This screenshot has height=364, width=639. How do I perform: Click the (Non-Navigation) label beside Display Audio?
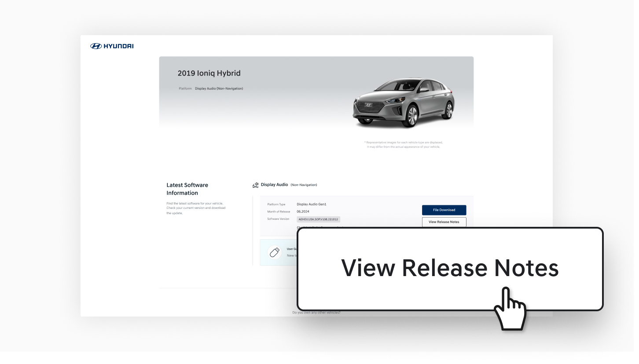click(x=304, y=185)
